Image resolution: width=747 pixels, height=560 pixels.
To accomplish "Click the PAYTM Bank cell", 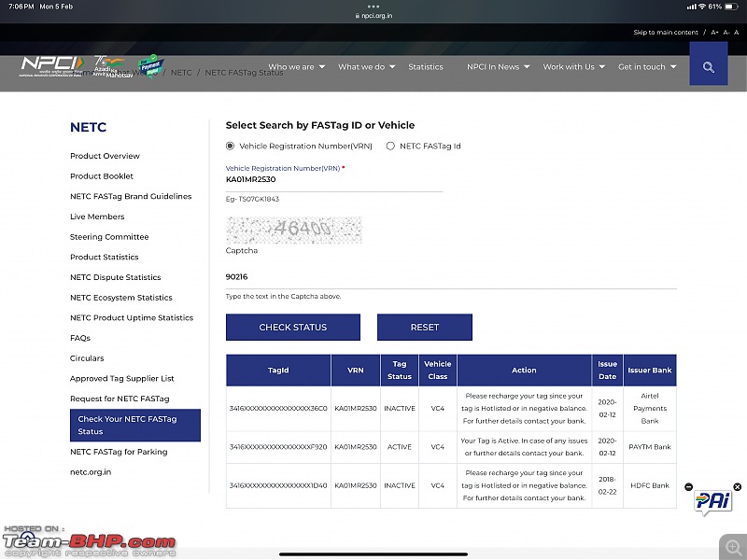I will click(x=650, y=447).
